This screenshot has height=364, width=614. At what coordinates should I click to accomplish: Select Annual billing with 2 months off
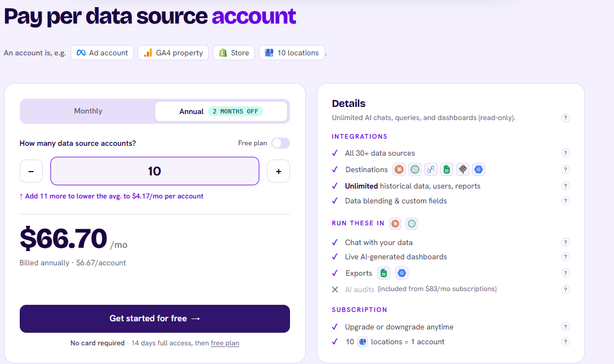tap(221, 111)
